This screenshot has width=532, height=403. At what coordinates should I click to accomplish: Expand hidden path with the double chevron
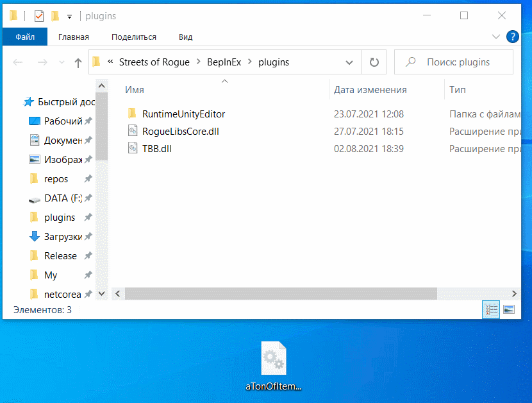[110, 62]
